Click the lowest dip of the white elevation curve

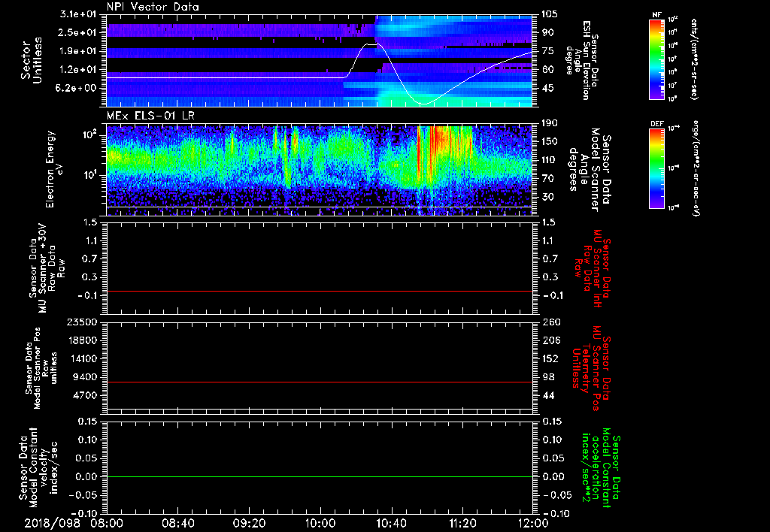coord(423,104)
